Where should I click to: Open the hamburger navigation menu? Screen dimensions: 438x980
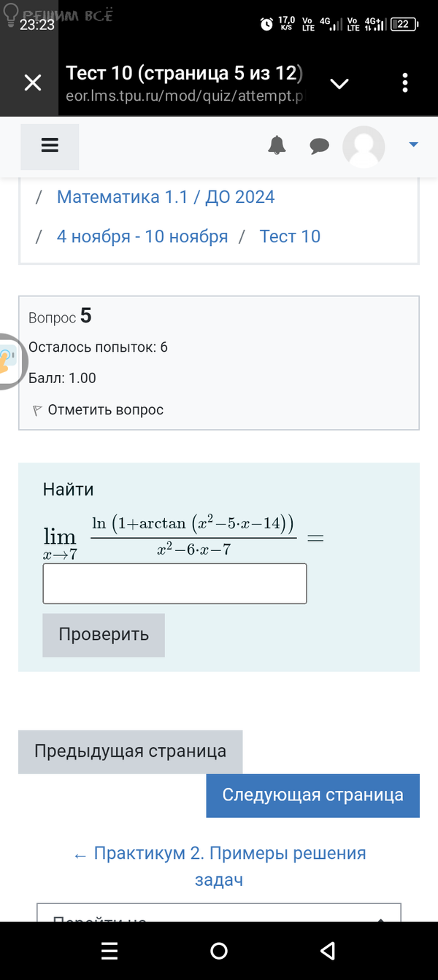(x=50, y=146)
